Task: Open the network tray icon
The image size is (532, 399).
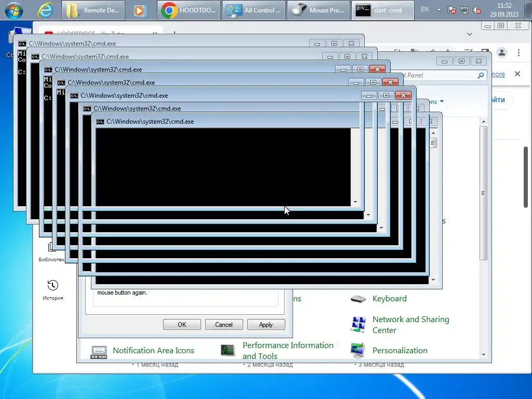Action: point(464,10)
